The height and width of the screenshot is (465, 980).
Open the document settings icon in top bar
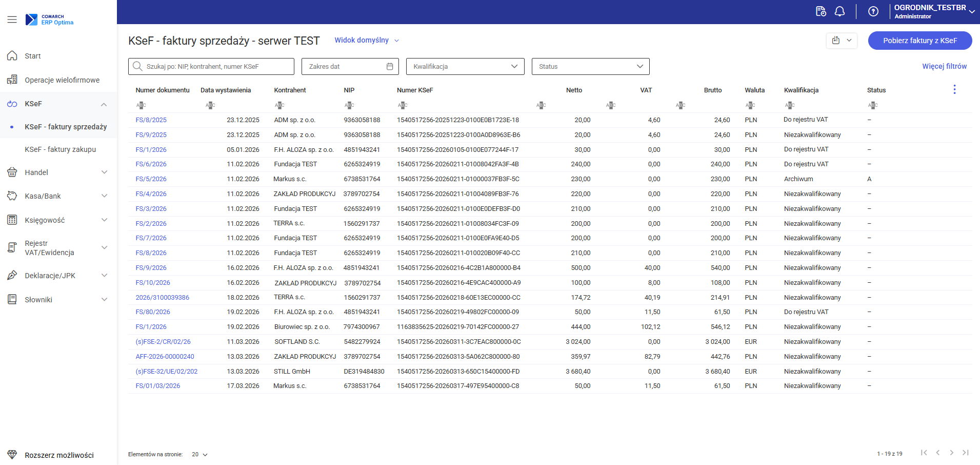click(x=821, y=12)
